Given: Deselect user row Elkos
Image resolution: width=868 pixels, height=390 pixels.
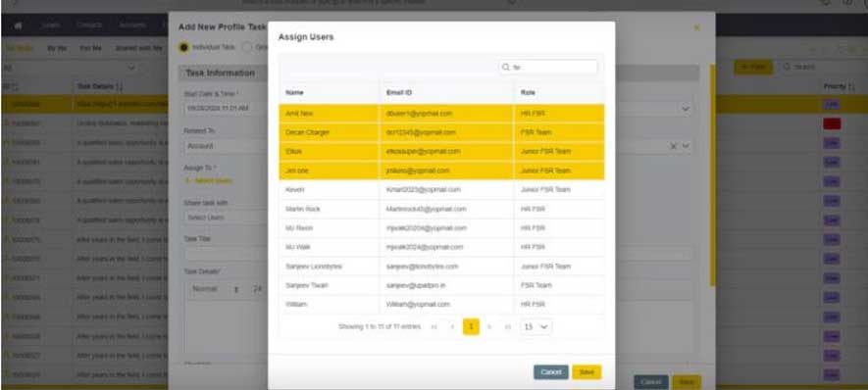Looking at the screenshot, I should [x=441, y=152].
